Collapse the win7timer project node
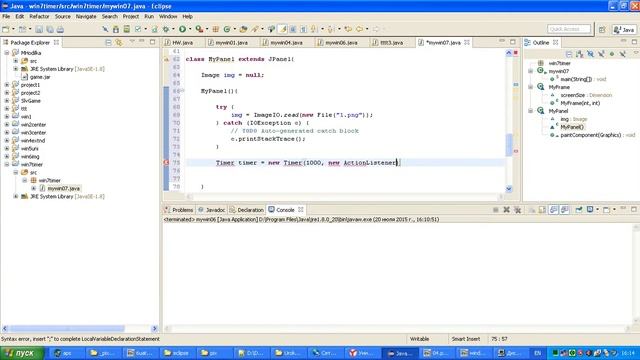 [7, 164]
